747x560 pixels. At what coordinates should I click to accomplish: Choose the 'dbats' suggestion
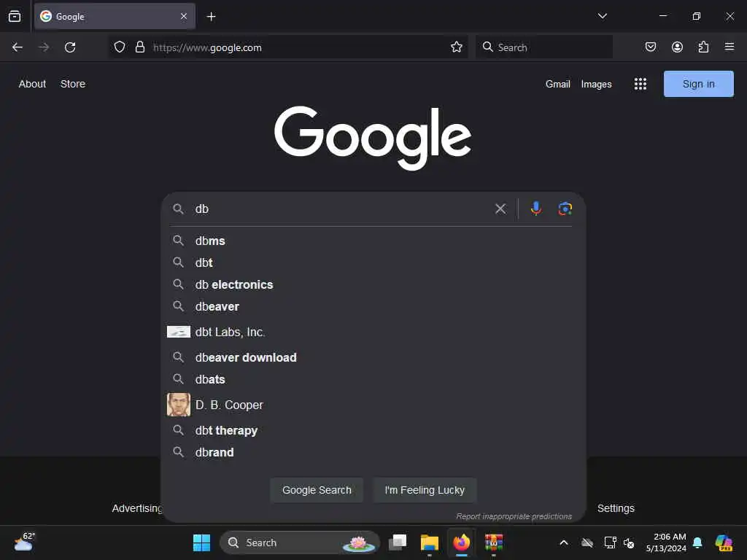373,379
